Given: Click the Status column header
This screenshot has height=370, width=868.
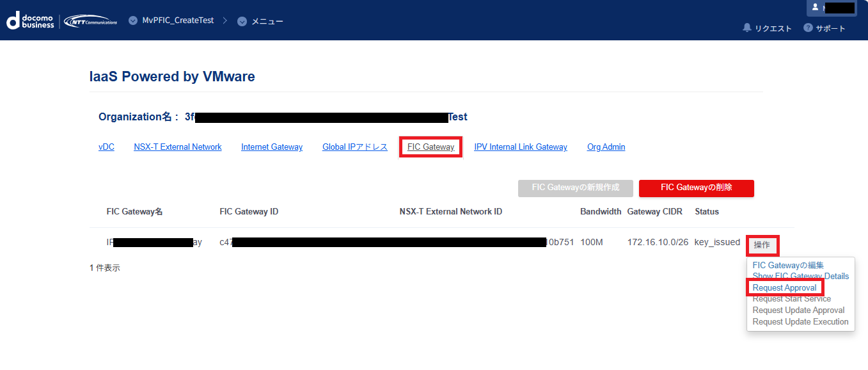Looking at the screenshot, I should coord(707,212).
